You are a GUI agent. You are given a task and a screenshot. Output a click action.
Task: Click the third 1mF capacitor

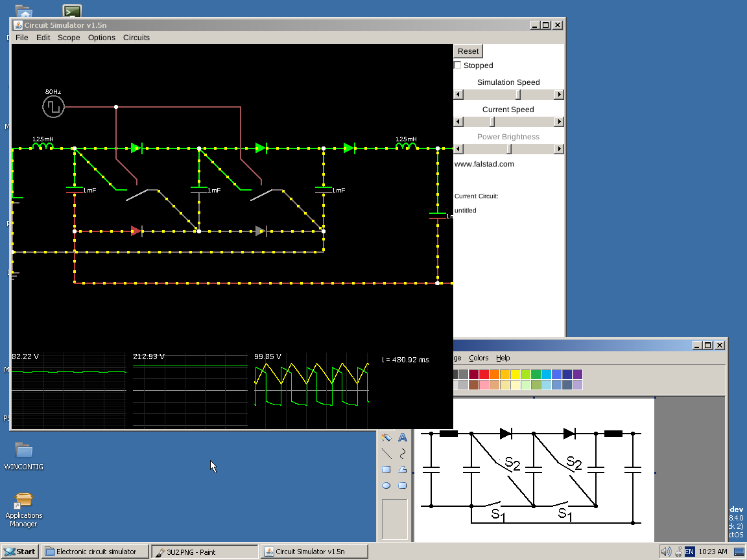tap(324, 190)
